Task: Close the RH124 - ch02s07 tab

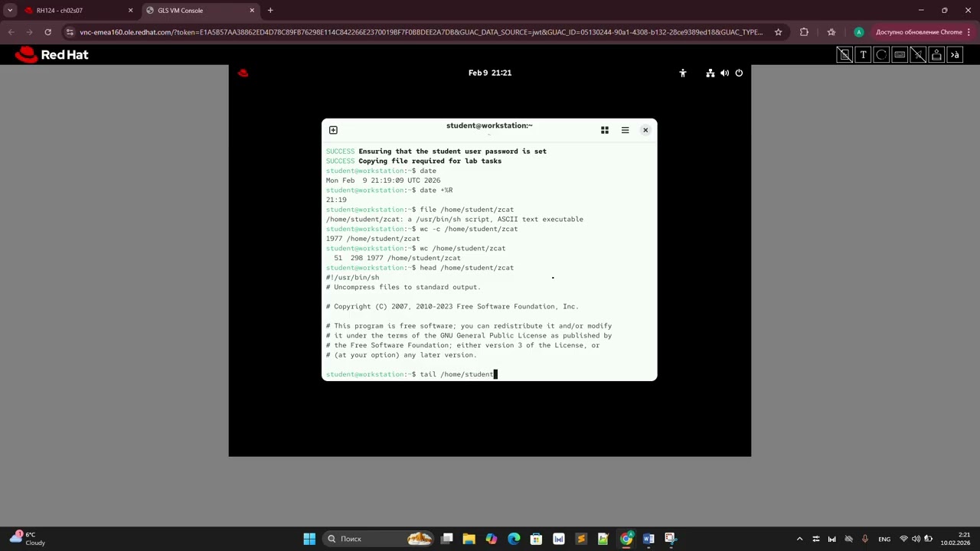Action: click(x=130, y=11)
